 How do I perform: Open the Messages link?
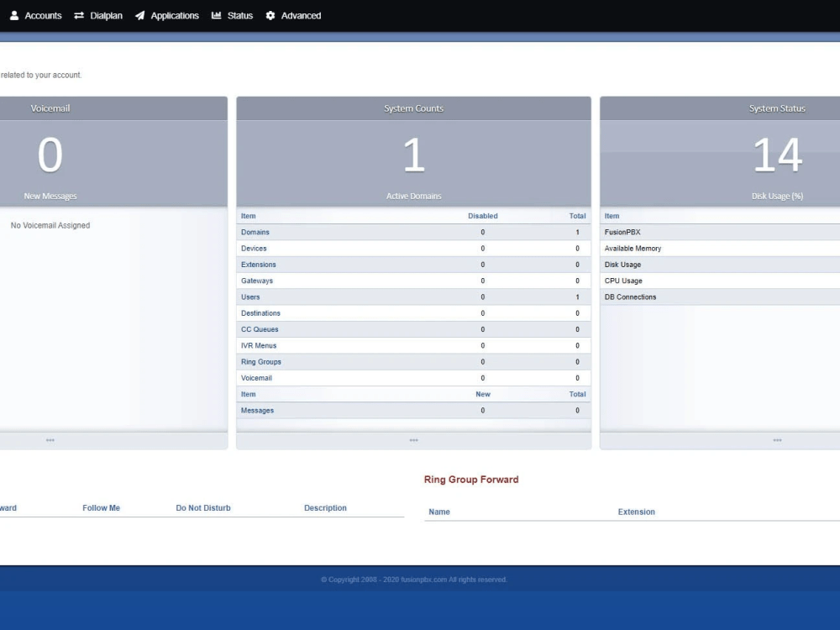tap(258, 411)
